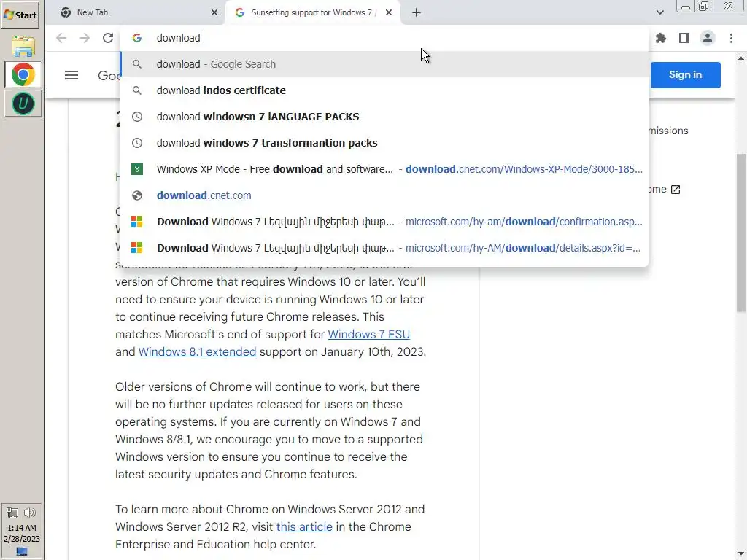Click clock icon beside transformantion packs entry
The height and width of the screenshot is (560, 747).
[137, 143]
